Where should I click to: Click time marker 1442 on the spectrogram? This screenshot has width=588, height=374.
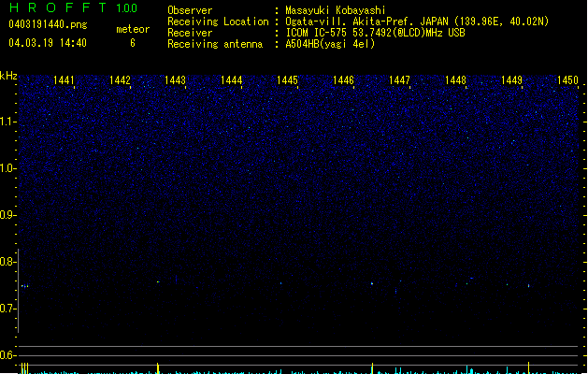click(x=120, y=80)
